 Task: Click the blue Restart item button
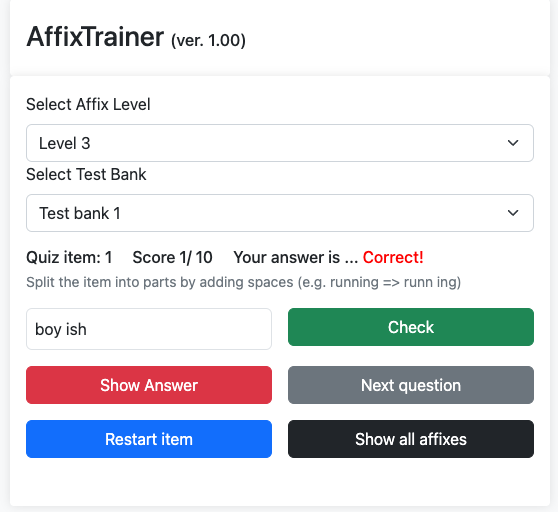[149, 439]
